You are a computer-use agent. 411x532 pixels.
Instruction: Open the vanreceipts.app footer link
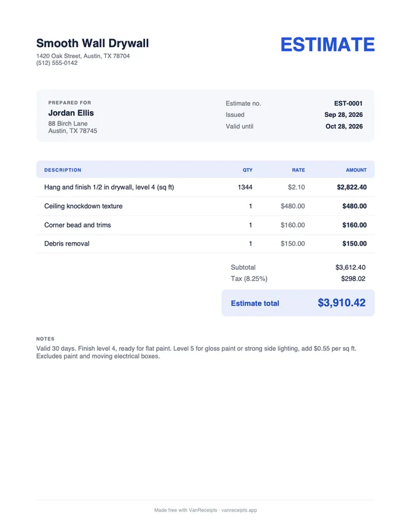point(239,510)
